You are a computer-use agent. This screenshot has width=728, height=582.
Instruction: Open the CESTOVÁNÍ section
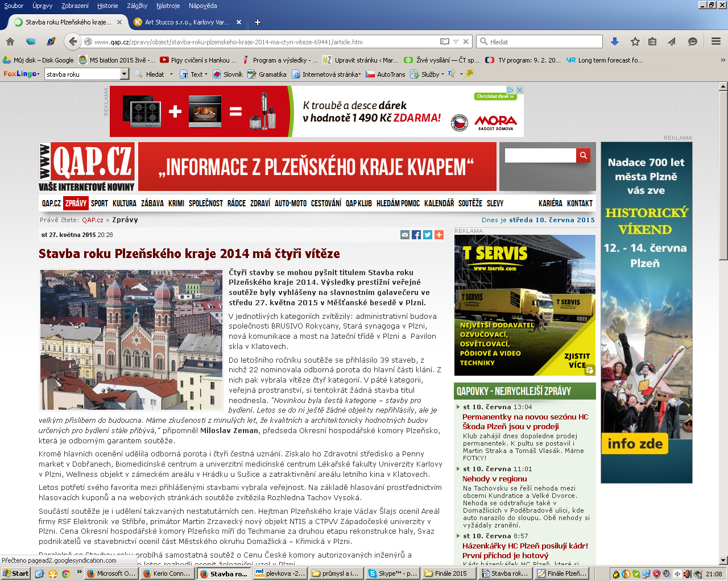326,203
